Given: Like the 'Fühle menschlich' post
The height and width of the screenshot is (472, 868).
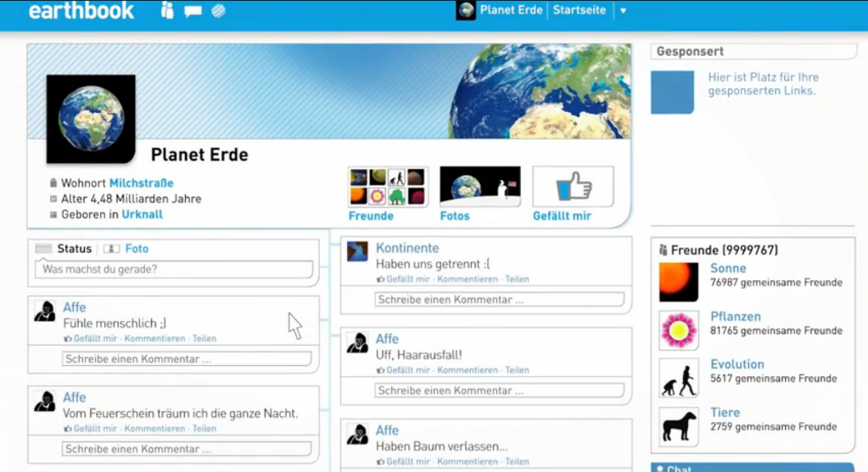Looking at the screenshot, I should click(x=95, y=339).
